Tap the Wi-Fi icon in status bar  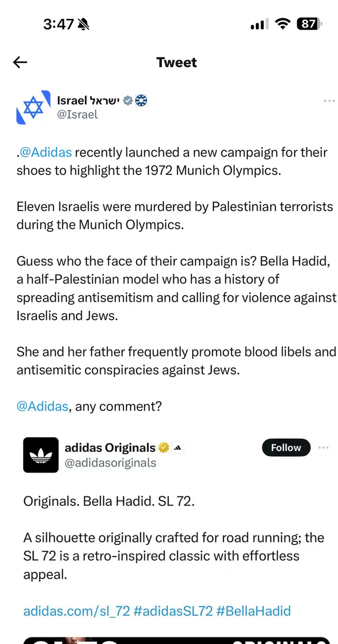pos(282,24)
